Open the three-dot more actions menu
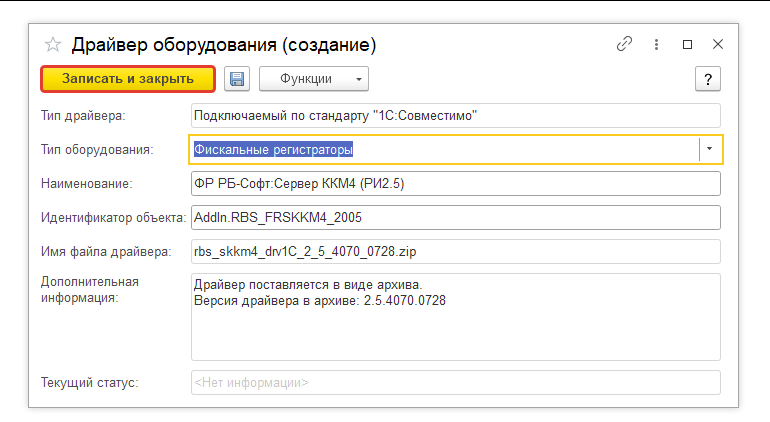The image size is (770, 422). (656, 44)
